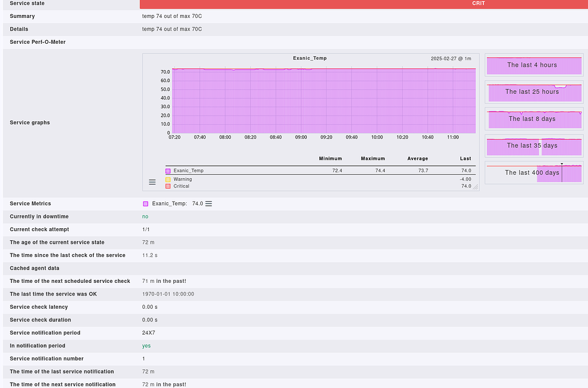The height and width of the screenshot is (388, 588).
Task: Click the Cached agent data label
Action: 34,268
